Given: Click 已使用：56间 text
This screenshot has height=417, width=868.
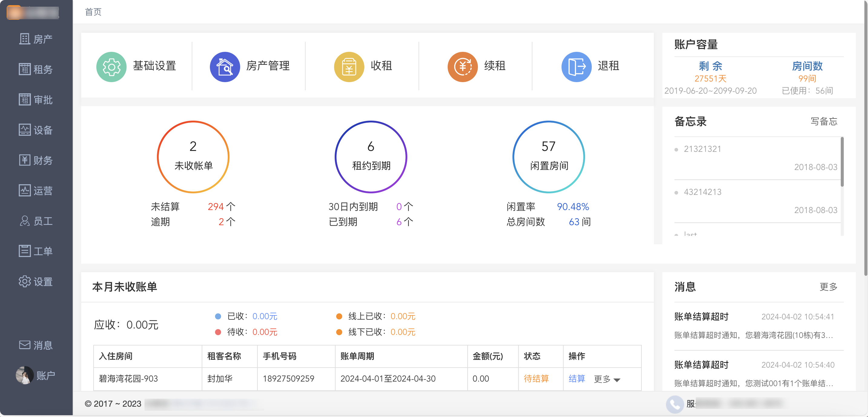Looking at the screenshot, I should (807, 91).
